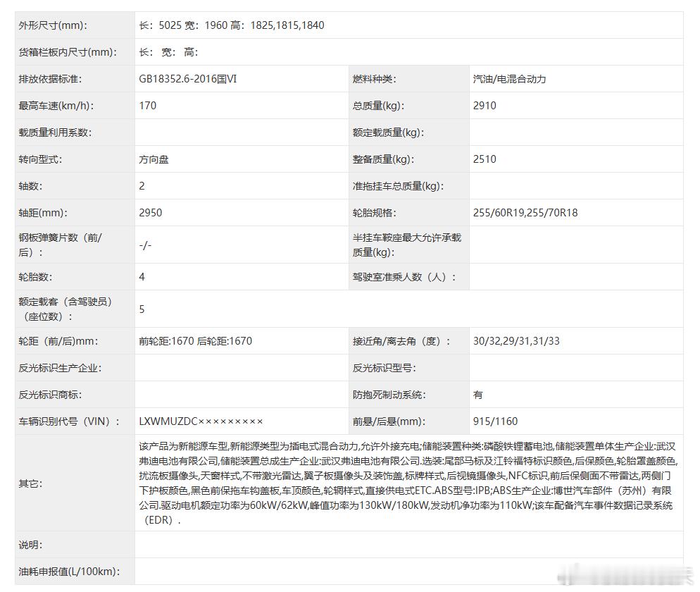Viewport: 700px width, 592px height.
Task: Select VIN value LXWMUZDC×××××××××
Action: pos(201,421)
